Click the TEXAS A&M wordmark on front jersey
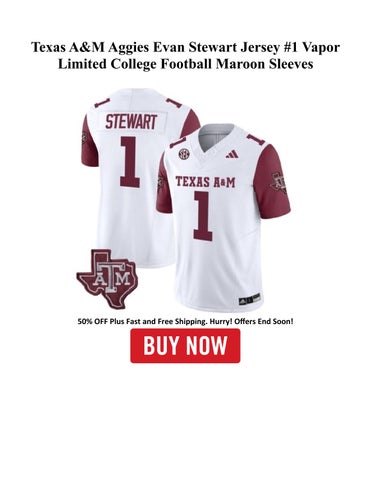Screen dimensions: 371x480 click(205, 182)
